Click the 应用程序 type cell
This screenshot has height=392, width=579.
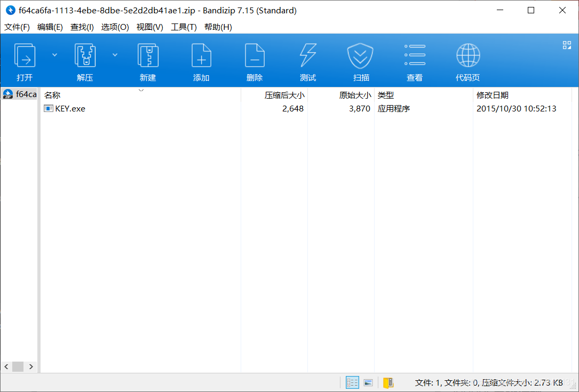[394, 108]
